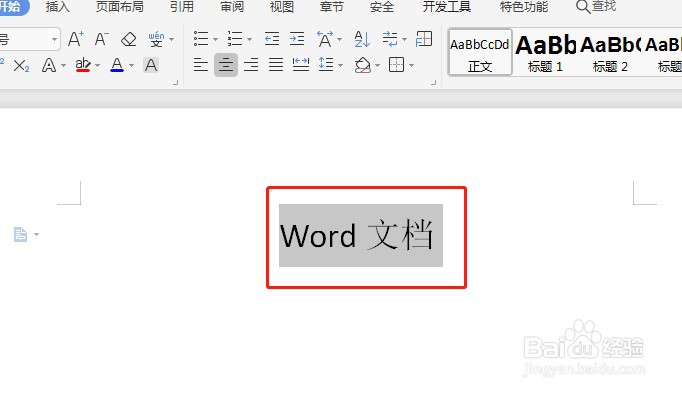Click document page icon in left margin
Screen dimensions: 682x393
tap(20, 234)
